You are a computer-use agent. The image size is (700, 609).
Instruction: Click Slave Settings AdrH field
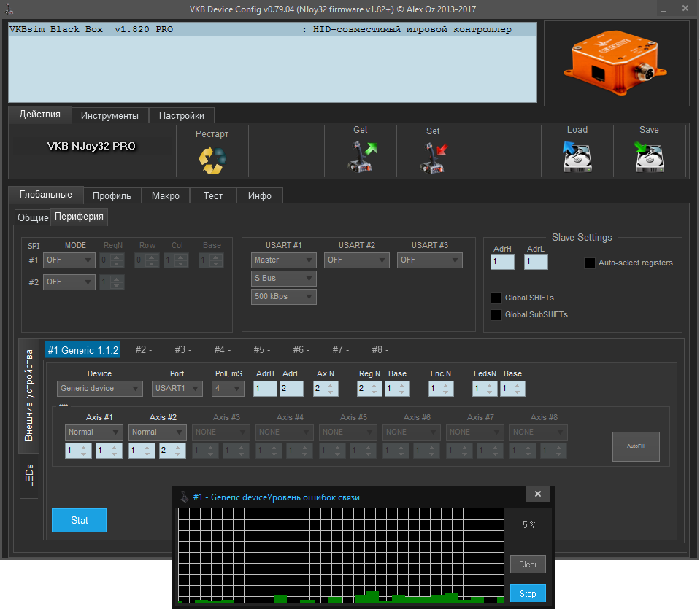click(x=502, y=262)
